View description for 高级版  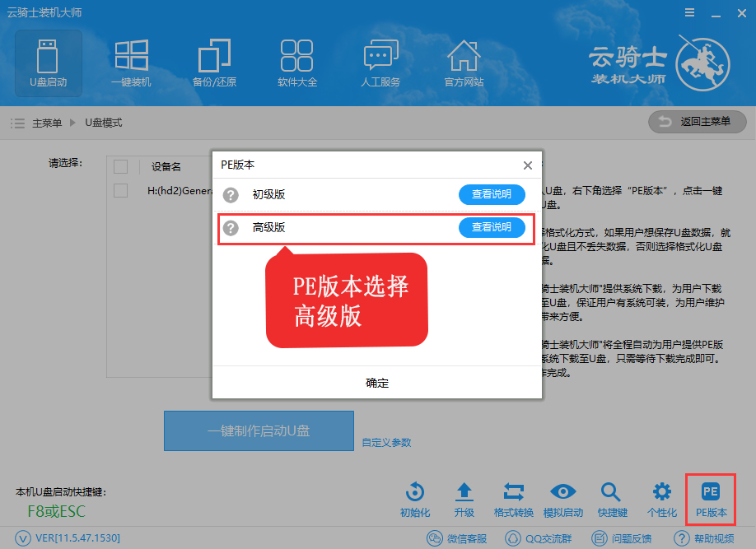coord(492,227)
